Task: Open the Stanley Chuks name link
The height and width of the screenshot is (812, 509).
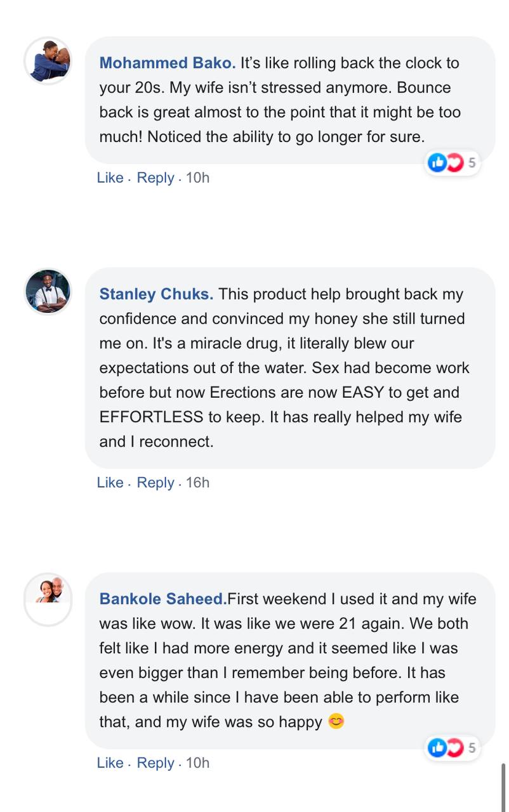Action: 157,294
